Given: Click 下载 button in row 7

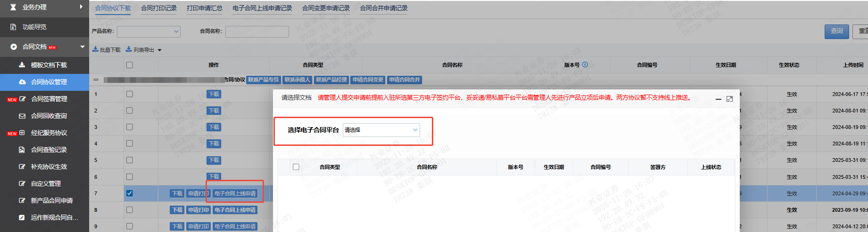Looking at the screenshot, I should point(177,193).
